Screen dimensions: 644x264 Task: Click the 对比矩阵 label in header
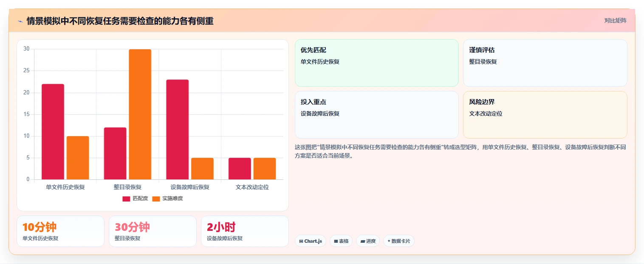615,20
